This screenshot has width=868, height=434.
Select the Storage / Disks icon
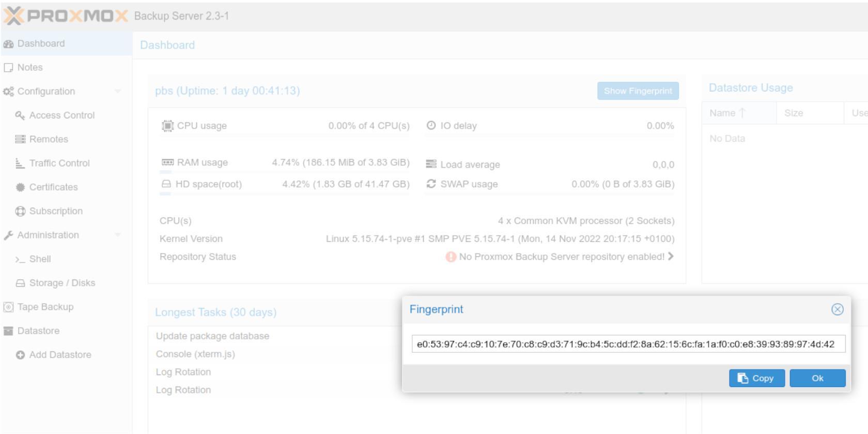[x=20, y=283]
